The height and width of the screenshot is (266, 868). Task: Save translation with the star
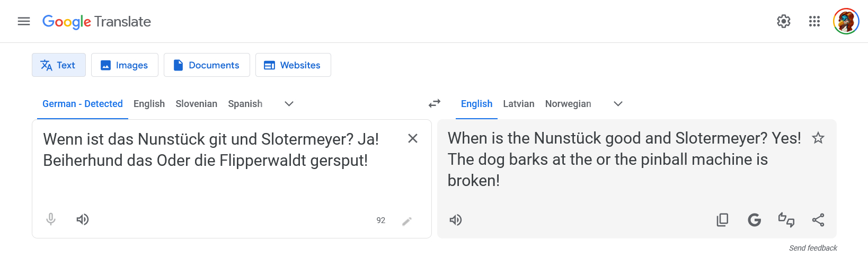pos(818,138)
